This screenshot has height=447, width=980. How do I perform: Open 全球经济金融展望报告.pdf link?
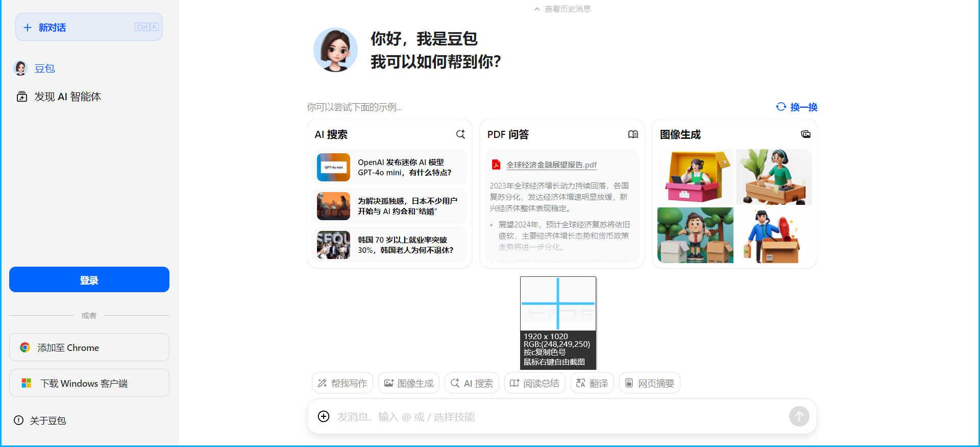tap(551, 164)
